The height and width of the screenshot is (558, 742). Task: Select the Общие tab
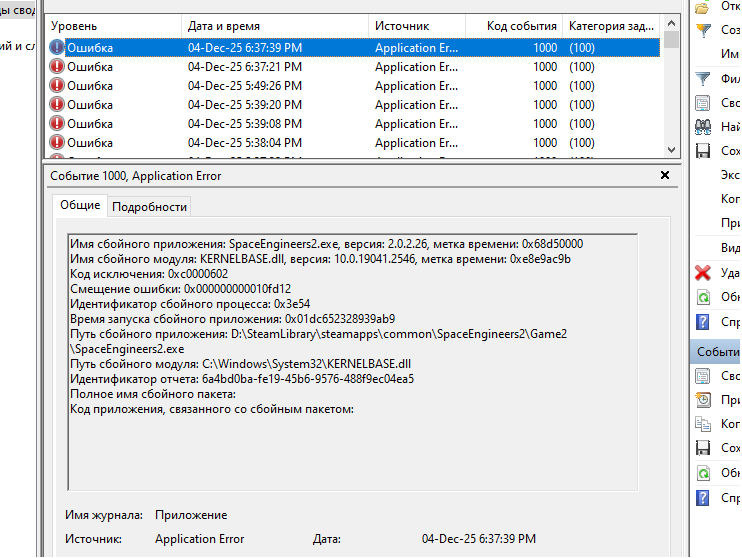point(80,206)
